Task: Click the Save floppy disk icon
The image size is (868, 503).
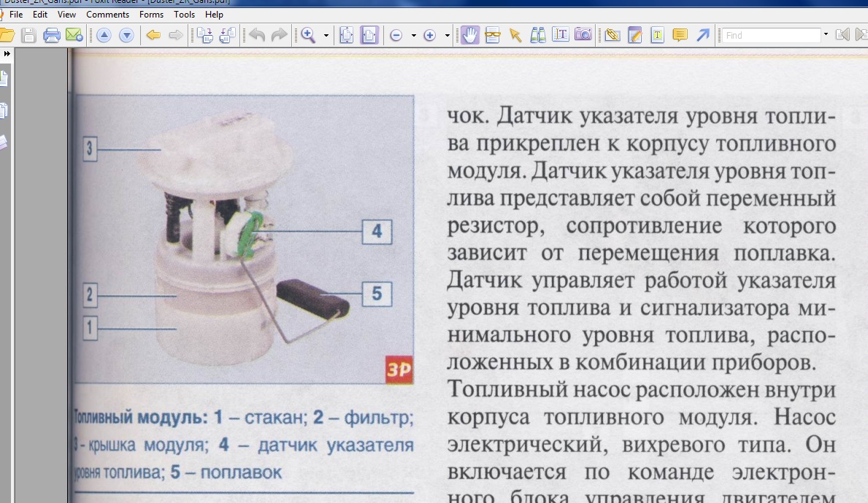Action: [28, 36]
